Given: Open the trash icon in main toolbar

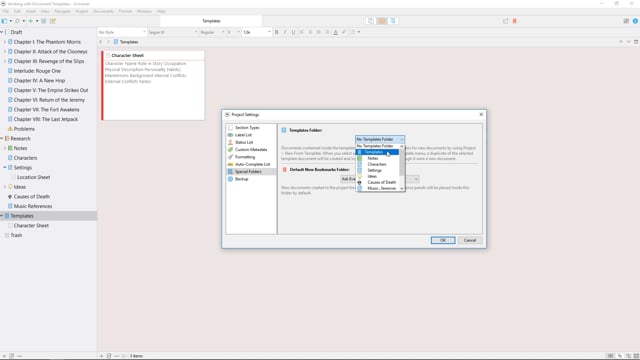Looking at the screenshot, I should pos(44,21).
